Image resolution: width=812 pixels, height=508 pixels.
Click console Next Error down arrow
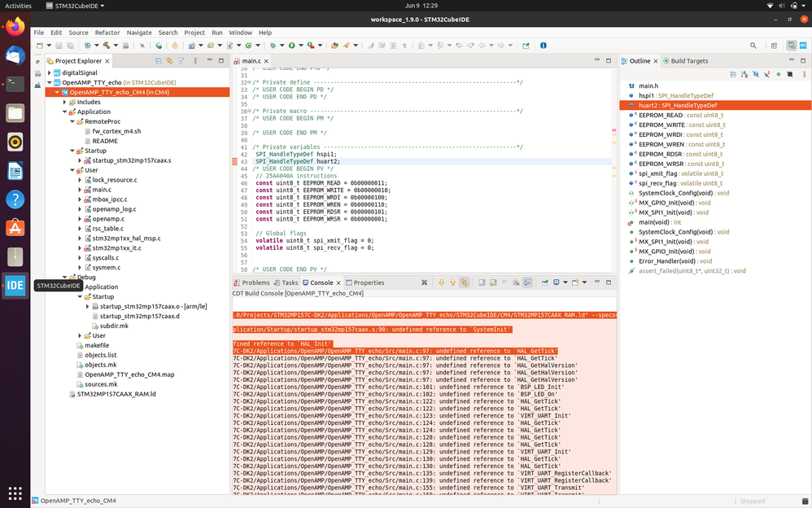coord(441,282)
